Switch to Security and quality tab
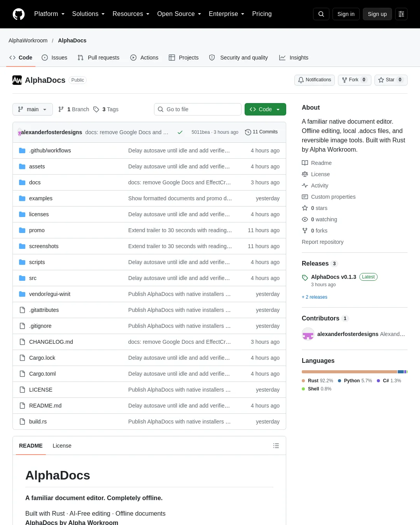The width and height of the screenshot is (420, 525). point(238,58)
